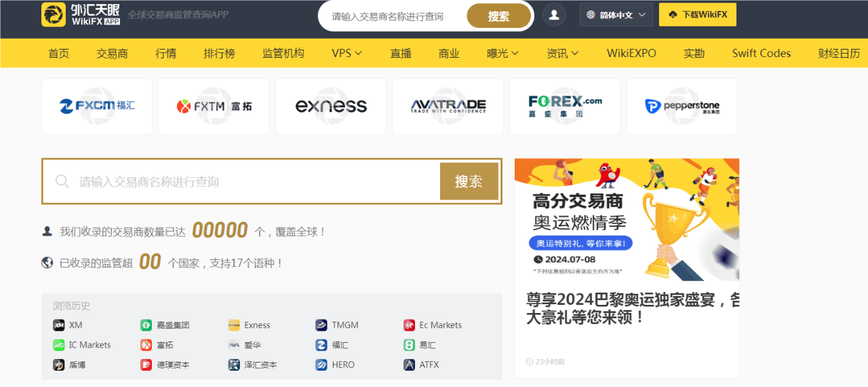Expand the 资讯 menu dropdown
Screen dimensions: 868x387
pos(563,53)
